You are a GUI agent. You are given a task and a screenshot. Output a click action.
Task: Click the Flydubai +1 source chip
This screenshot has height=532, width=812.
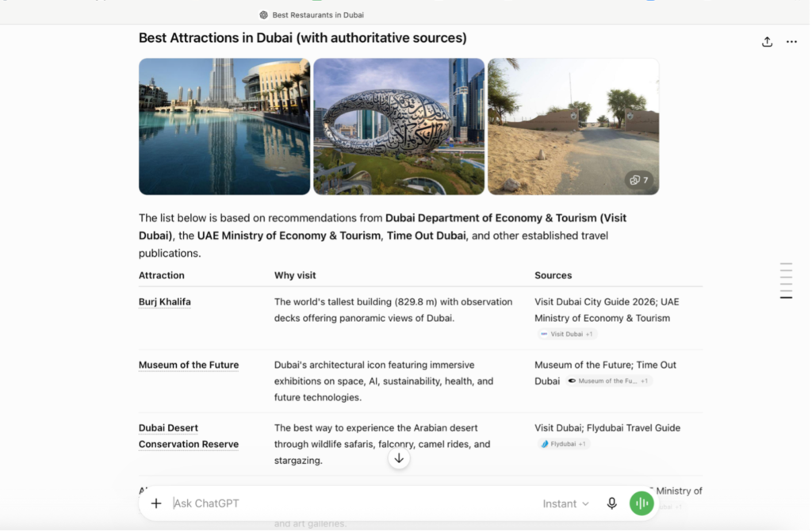point(565,445)
